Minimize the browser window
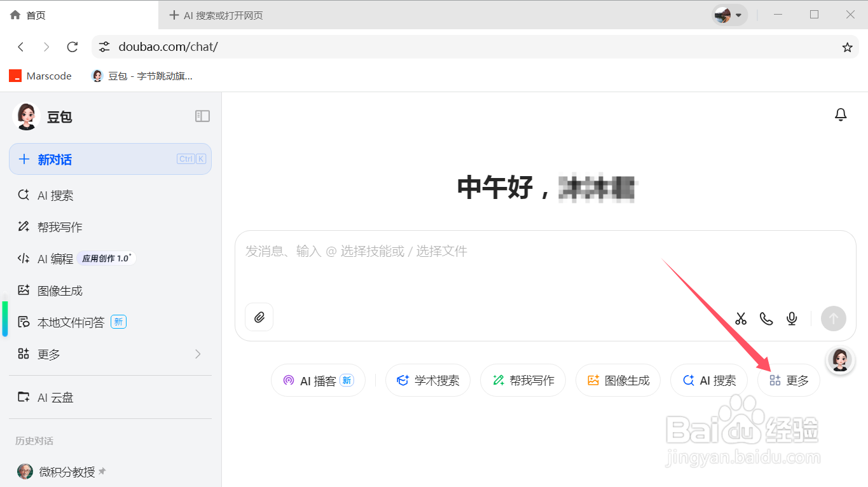The image size is (868, 487). (x=777, y=15)
